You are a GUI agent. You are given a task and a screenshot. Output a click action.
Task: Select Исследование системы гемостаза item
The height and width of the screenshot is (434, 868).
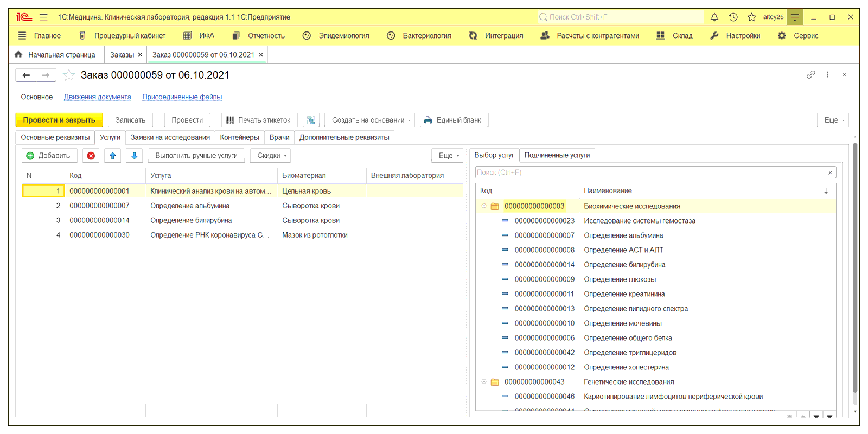[x=655, y=221]
